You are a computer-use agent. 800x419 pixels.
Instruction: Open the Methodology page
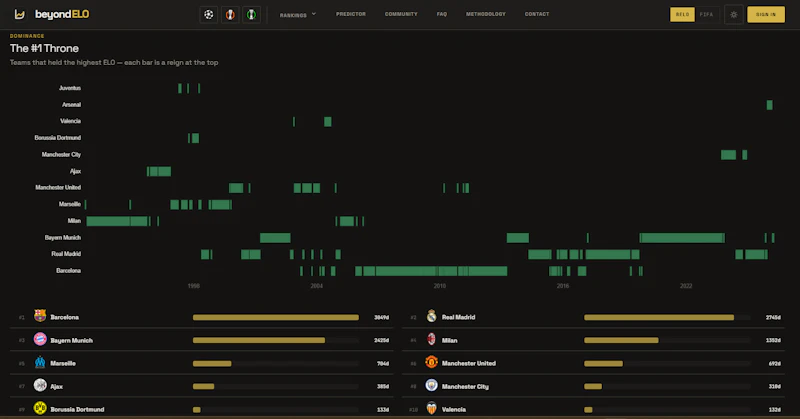[486, 14]
